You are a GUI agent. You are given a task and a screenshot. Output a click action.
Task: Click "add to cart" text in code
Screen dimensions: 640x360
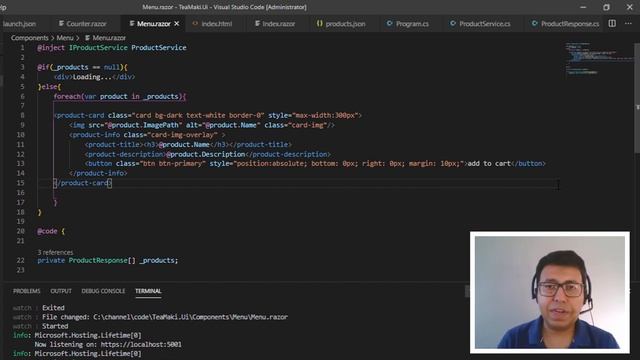tap(489, 163)
